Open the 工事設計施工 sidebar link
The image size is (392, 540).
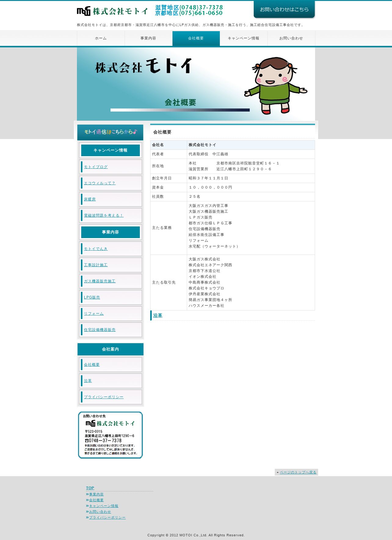(96, 265)
